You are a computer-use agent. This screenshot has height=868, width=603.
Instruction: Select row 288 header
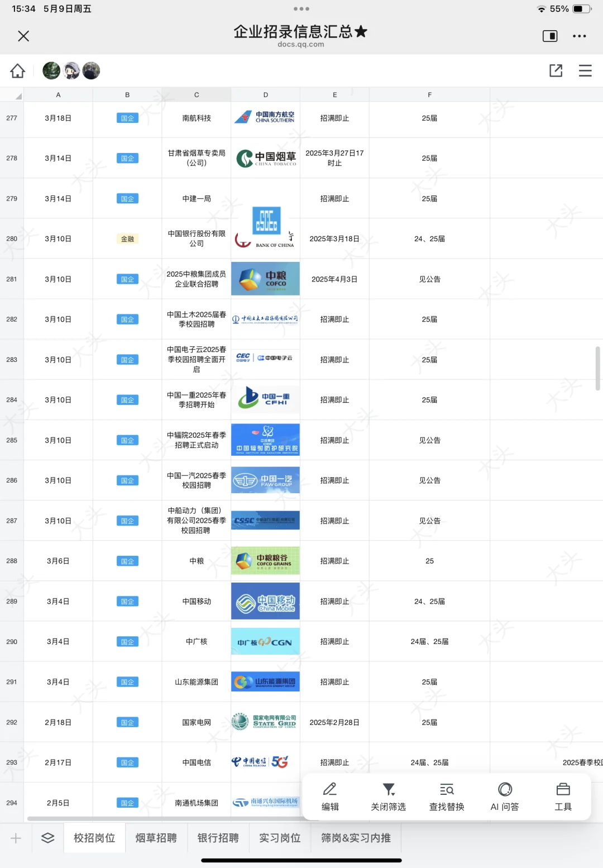[12, 561]
